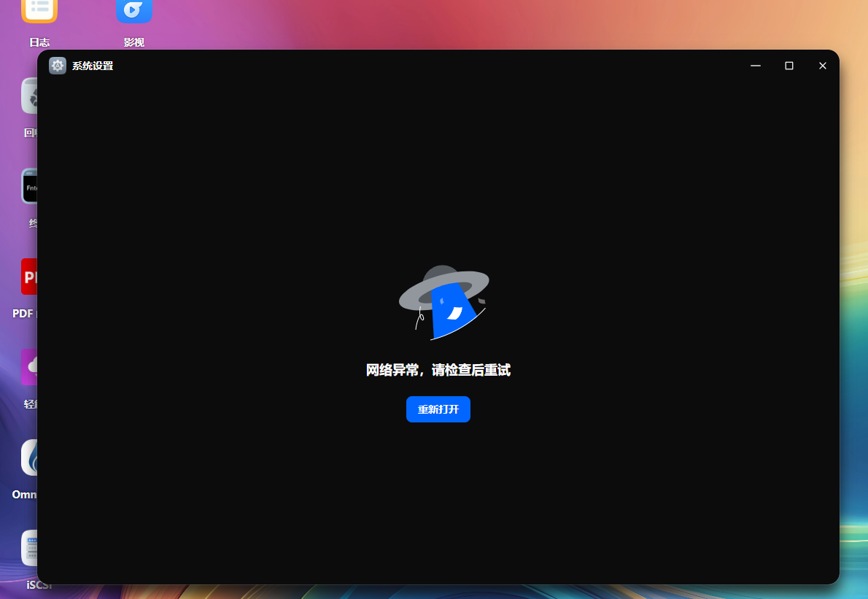Launch the 终端 terminal app
The image size is (868, 599).
coord(31,186)
